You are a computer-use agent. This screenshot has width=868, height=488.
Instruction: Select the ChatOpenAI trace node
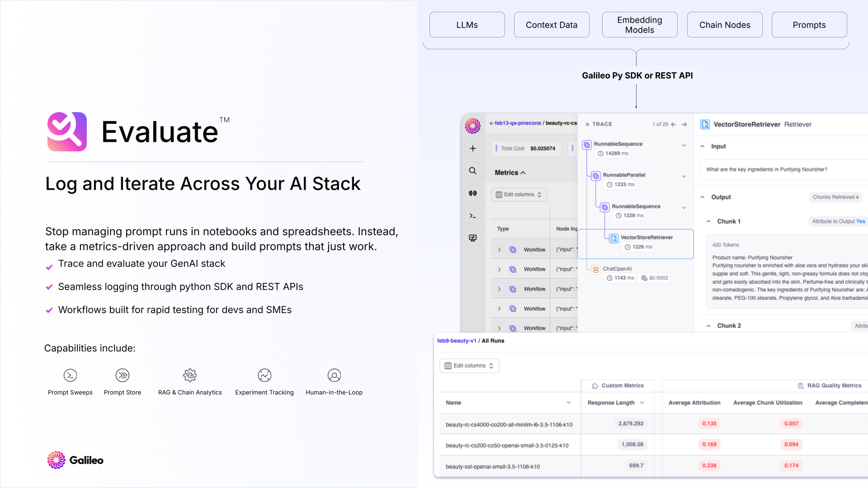click(x=617, y=269)
